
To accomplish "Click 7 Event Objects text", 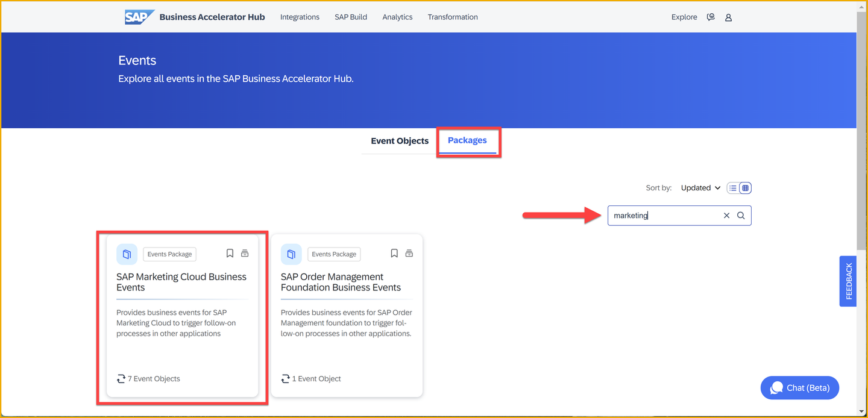I will pos(154,379).
